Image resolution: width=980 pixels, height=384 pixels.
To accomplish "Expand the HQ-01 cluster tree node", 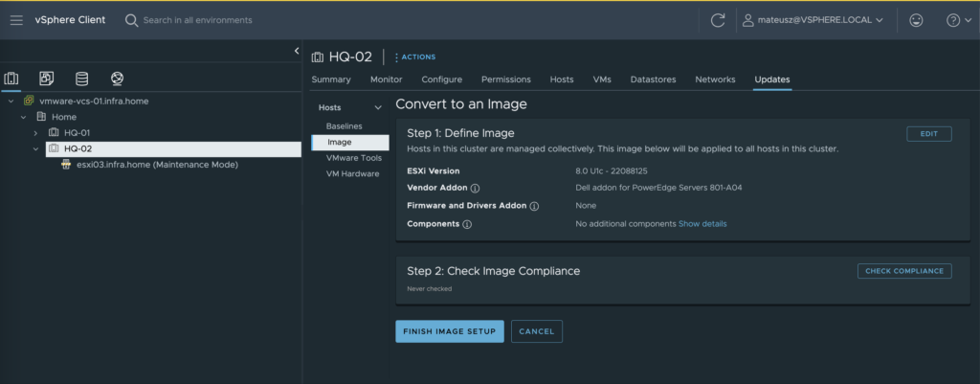I will pos(35,133).
